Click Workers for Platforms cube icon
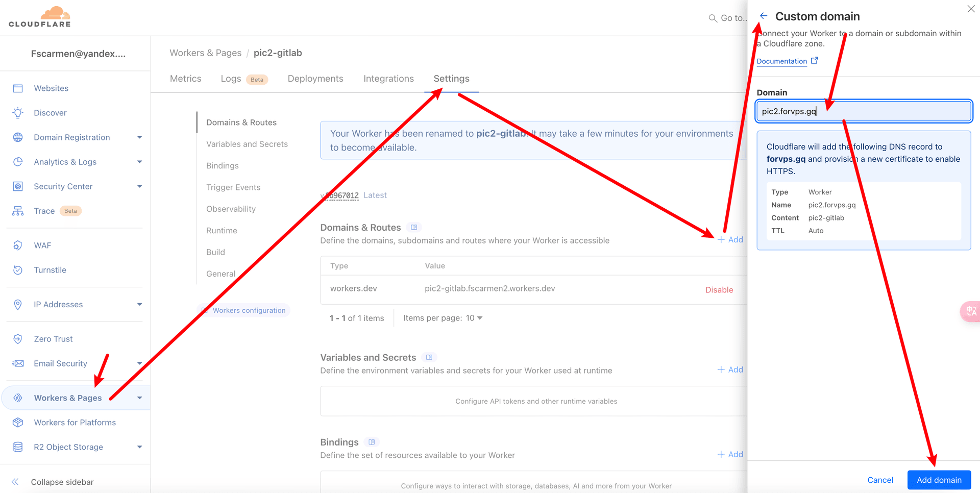The height and width of the screenshot is (493, 980). [x=18, y=423]
